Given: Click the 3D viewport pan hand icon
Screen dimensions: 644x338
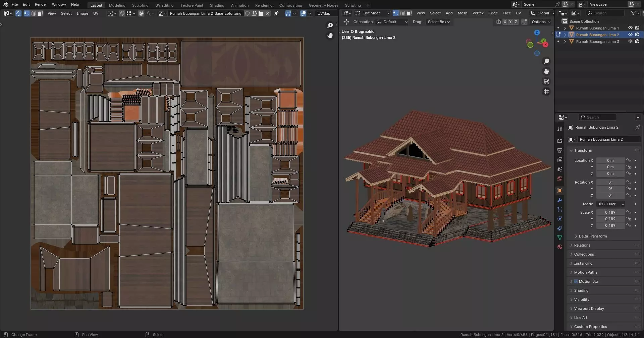Looking at the screenshot, I should [x=546, y=71].
